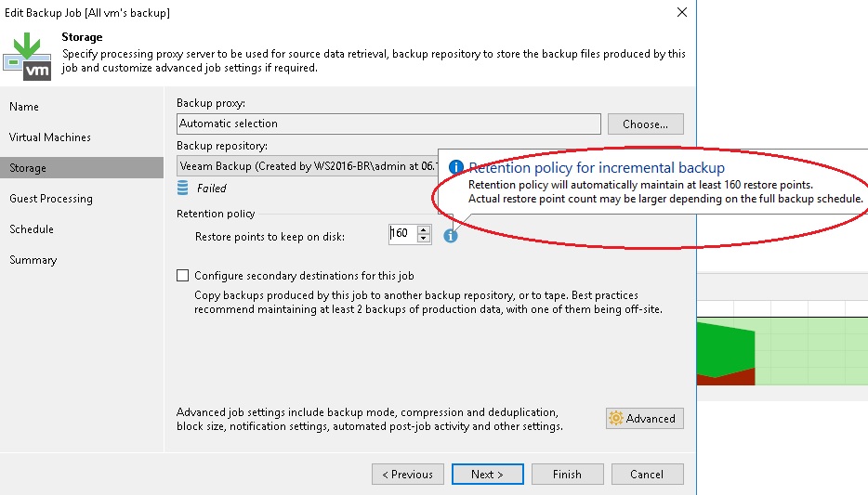Screen dimensions: 868x495
Task: Proceed with Next button
Action: [x=487, y=474]
